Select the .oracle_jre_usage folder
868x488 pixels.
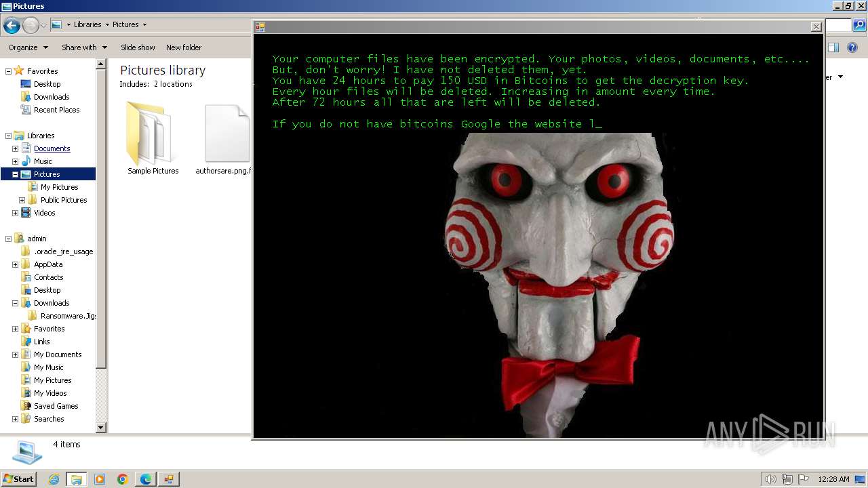(x=63, y=251)
